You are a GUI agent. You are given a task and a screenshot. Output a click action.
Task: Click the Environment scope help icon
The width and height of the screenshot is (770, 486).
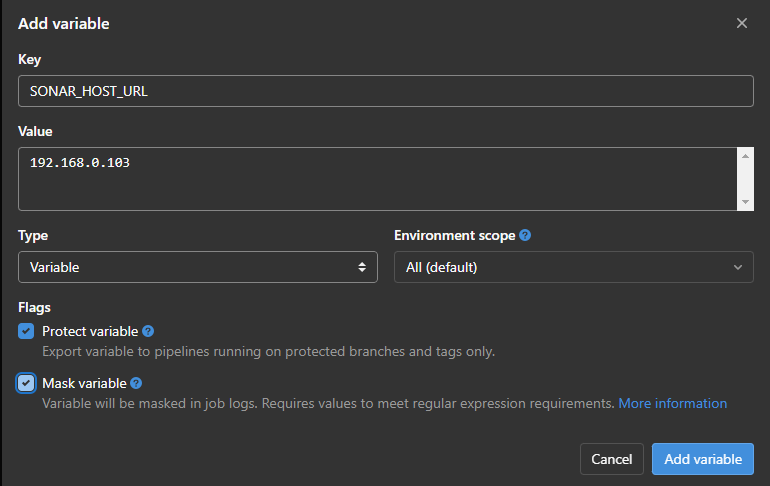click(x=525, y=236)
